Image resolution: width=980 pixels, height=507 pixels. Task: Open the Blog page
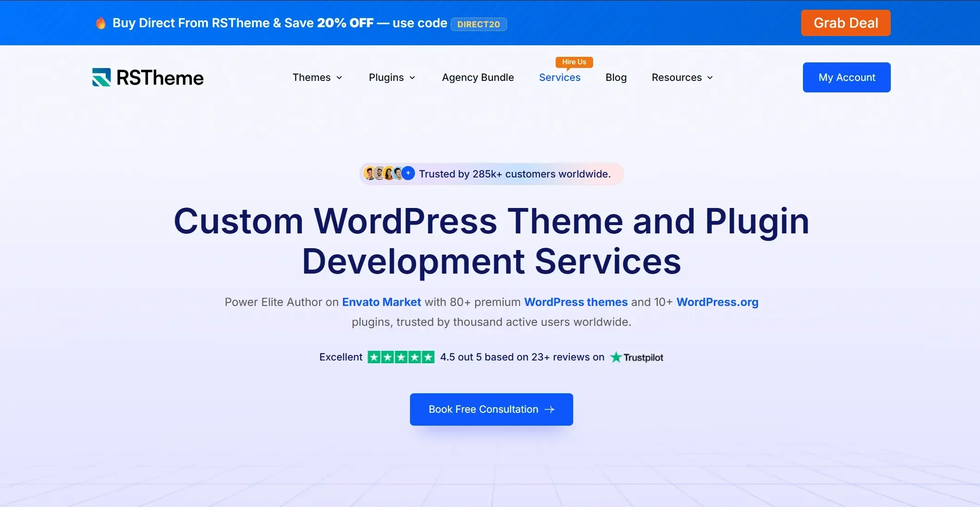[x=616, y=77]
